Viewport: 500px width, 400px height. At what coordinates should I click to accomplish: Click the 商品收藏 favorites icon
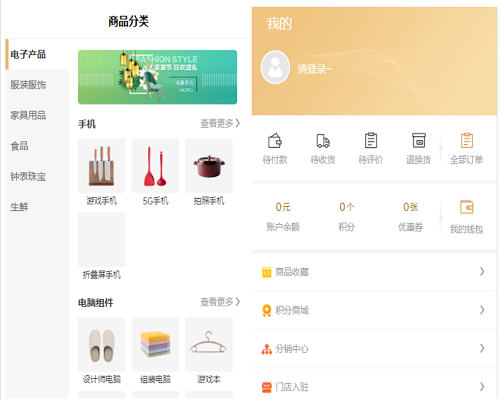pyautogui.click(x=267, y=272)
